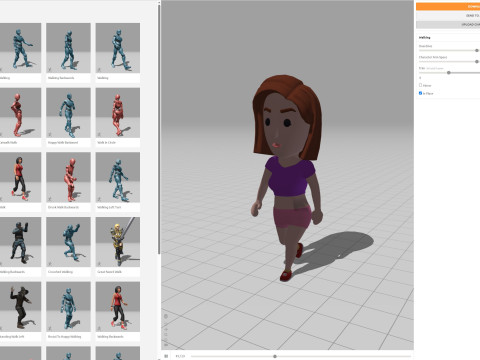Image resolution: width=480 pixels, height=360 pixels.
Task: Uncheck the In Place checkbox
Action: [x=420, y=93]
